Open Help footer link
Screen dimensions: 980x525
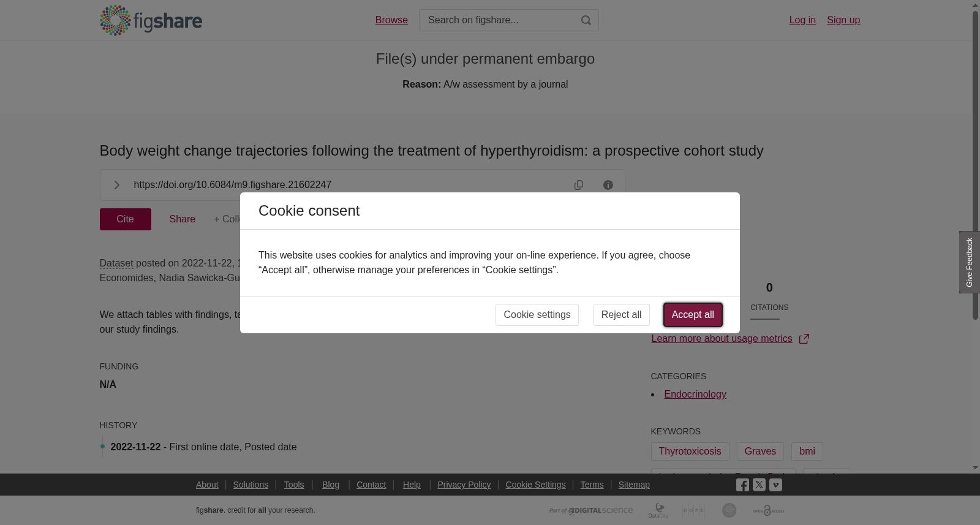(x=412, y=485)
